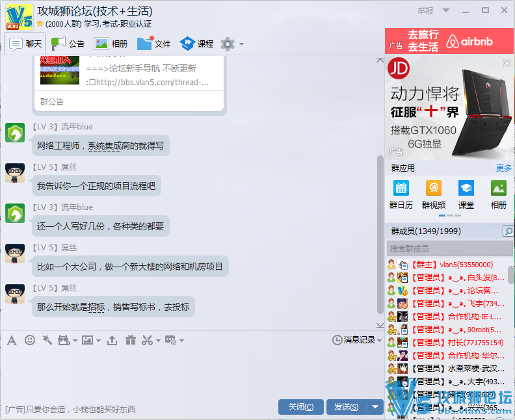Expand the 消息记录 dropdown

coord(380,340)
